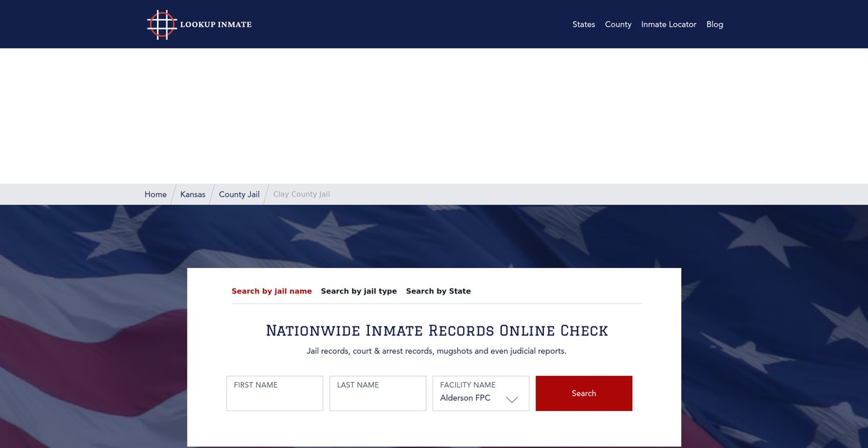This screenshot has height=448, width=868.
Task: Click the Nationwide Inmate Records Online Check heading
Action: tap(437, 331)
